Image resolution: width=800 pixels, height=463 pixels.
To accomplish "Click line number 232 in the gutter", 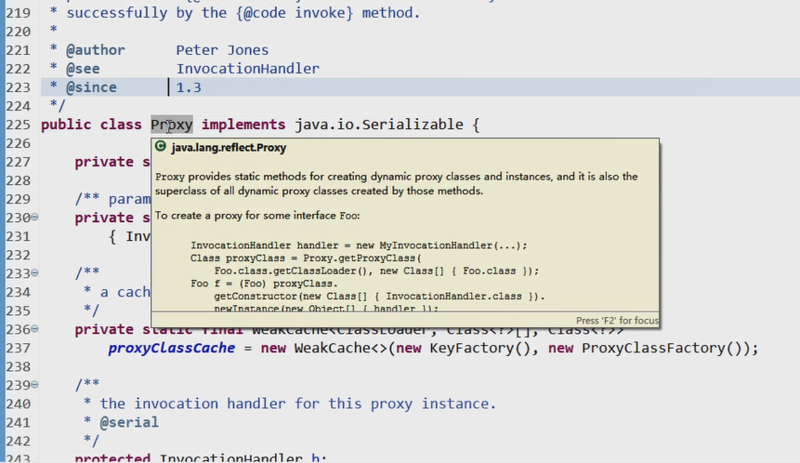I will click(18, 255).
